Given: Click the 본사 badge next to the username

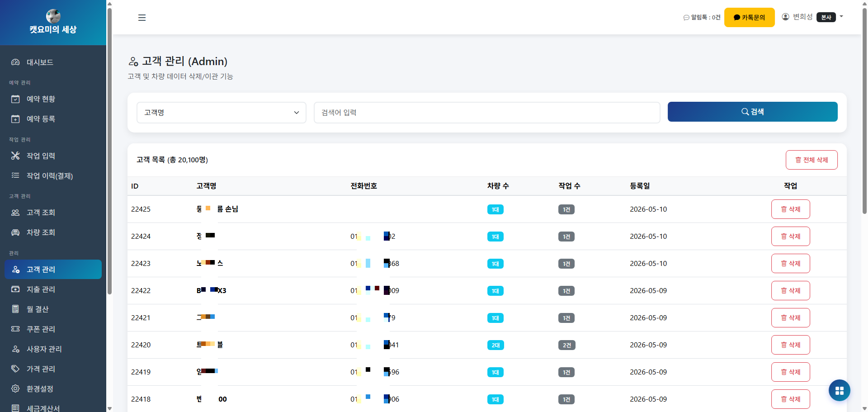Looking at the screenshot, I should pos(826,17).
